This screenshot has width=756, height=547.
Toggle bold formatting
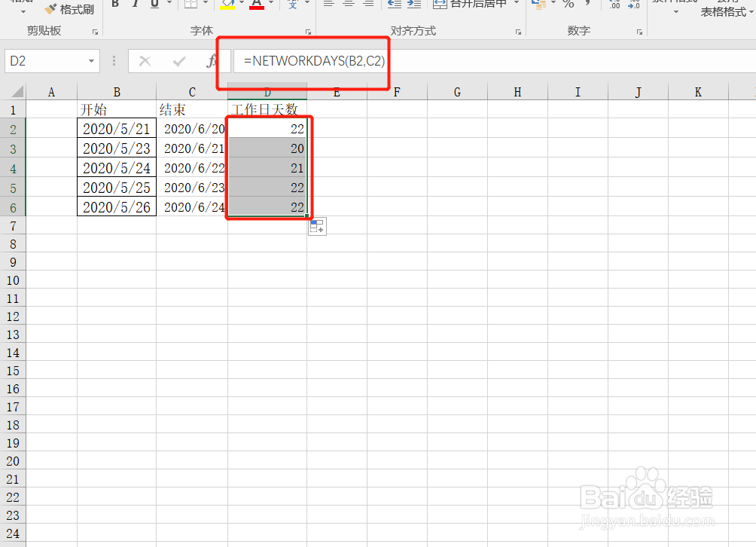pos(115,4)
